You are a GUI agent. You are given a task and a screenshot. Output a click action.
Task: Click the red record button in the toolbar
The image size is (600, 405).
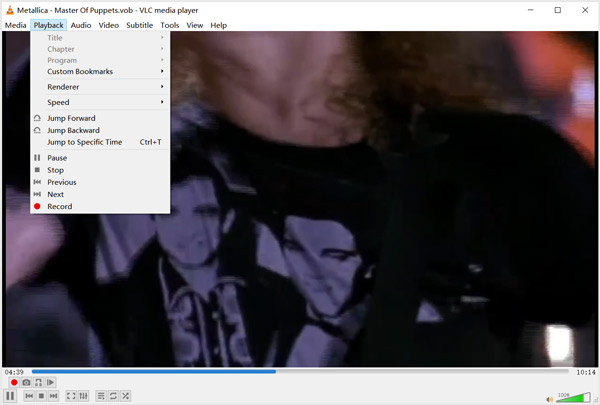coord(14,382)
